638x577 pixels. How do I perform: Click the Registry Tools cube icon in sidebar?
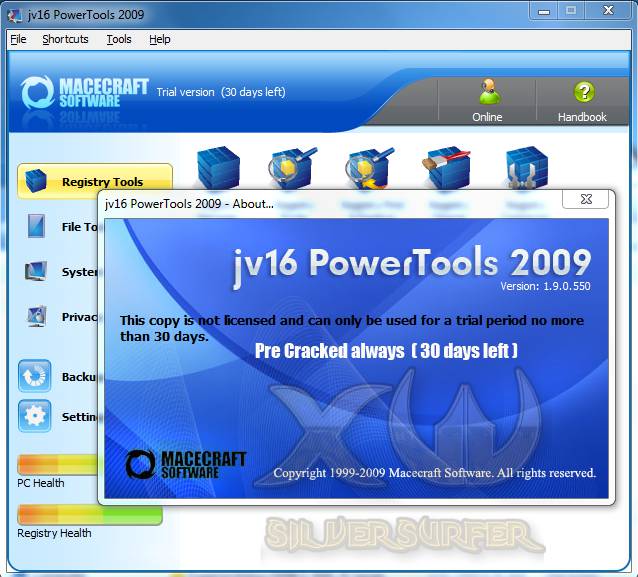click(x=36, y=181)
